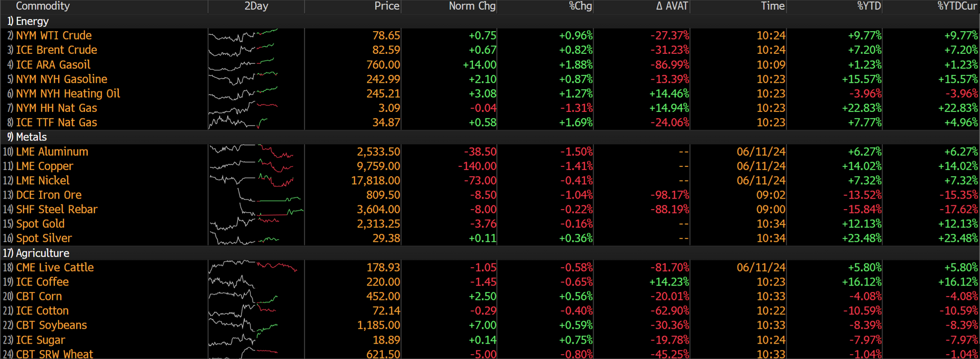Sort by the %YTD column header
The width and height of the screenshot is (980, 359).
pos(869,6)
